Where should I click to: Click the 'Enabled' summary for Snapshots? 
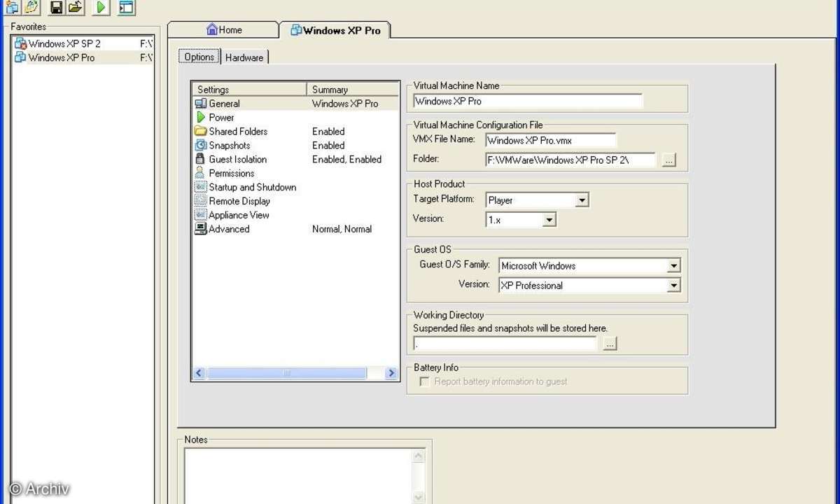click(328, 146)
